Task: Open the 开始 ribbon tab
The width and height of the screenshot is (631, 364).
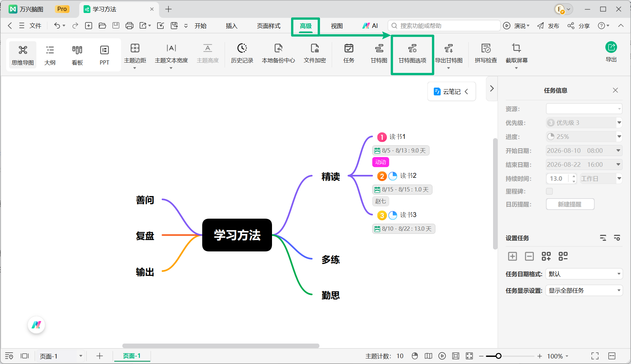Action: [201, 26]
